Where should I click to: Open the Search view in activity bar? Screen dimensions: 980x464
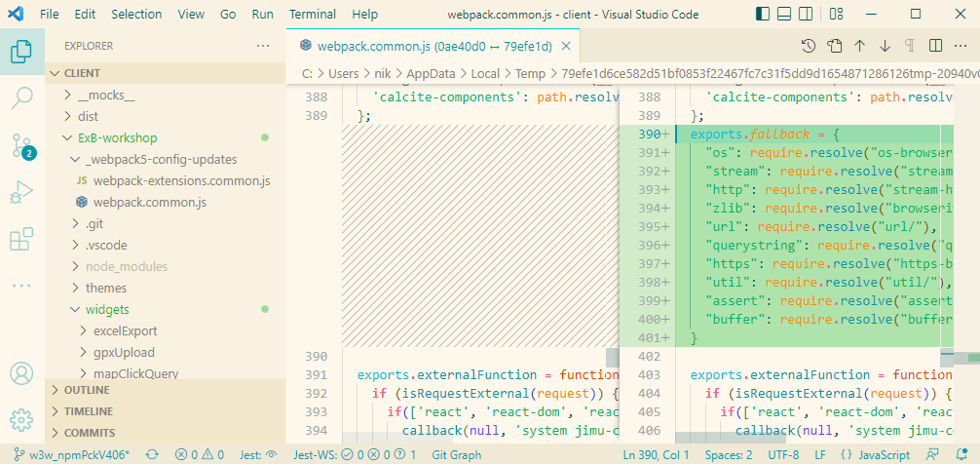point(21,98)
